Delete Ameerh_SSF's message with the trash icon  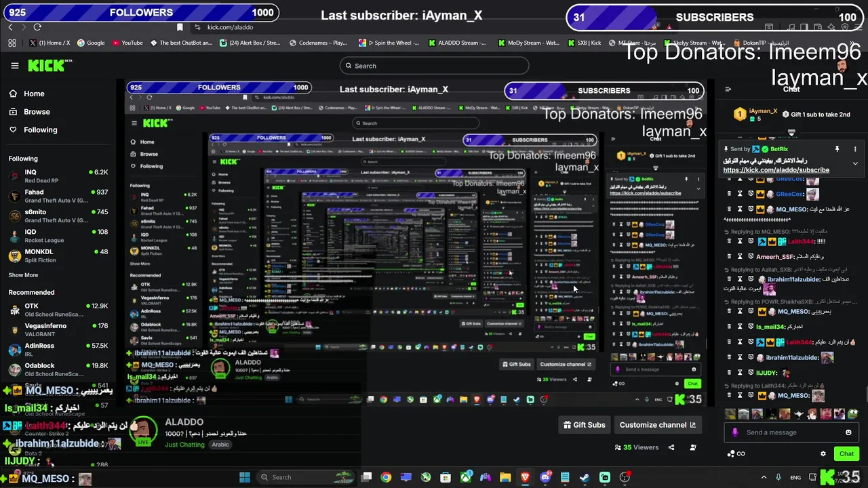(x=730, y=257)
